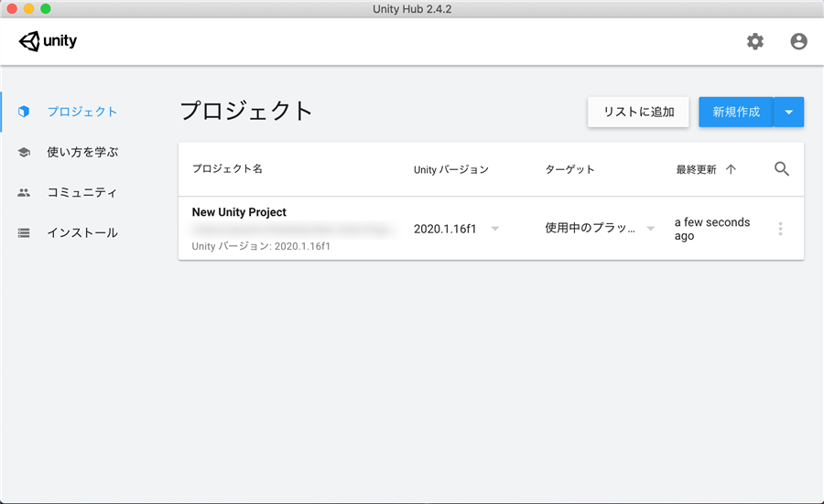Search projects with the magnifier icon
Screen dimensions: 824x504
click(782, 168)
